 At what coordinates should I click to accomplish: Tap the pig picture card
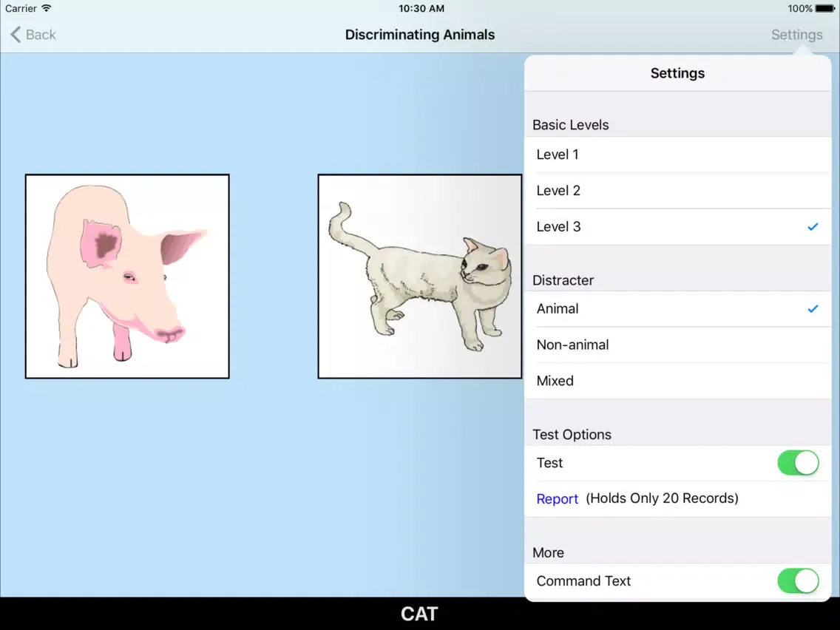127,277
